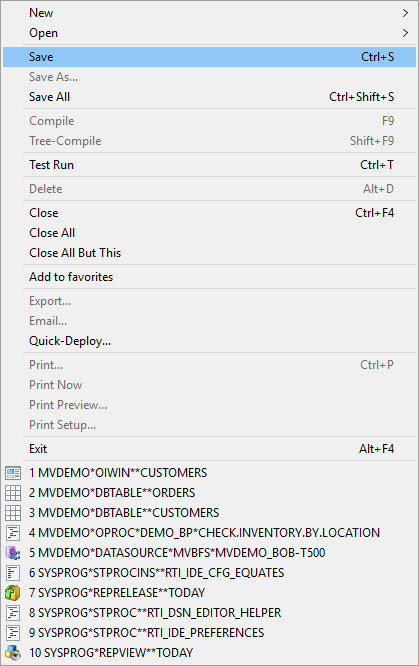419x666 pixels.
Task: Select Close All But This
Action: point(209,253)
